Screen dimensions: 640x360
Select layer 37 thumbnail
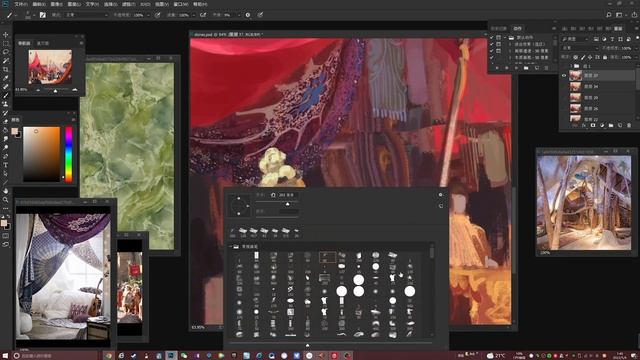click(575, 76)
